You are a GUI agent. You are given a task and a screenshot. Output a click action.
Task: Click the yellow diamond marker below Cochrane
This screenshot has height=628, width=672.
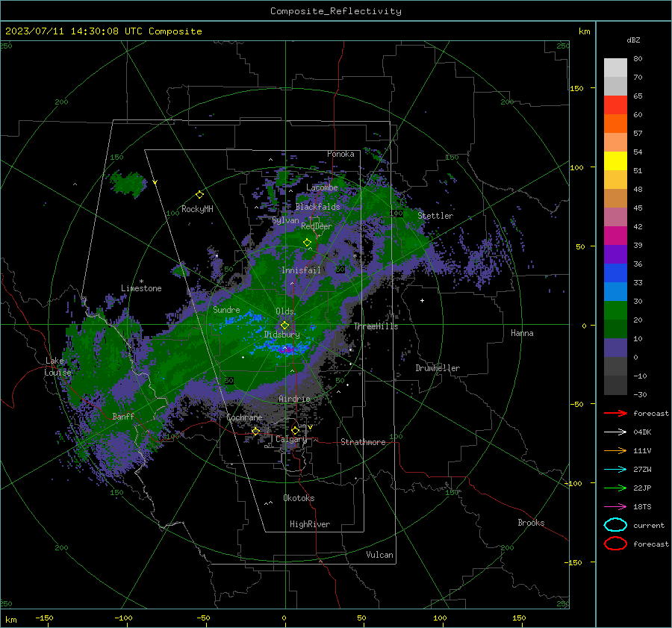(255, 431)
